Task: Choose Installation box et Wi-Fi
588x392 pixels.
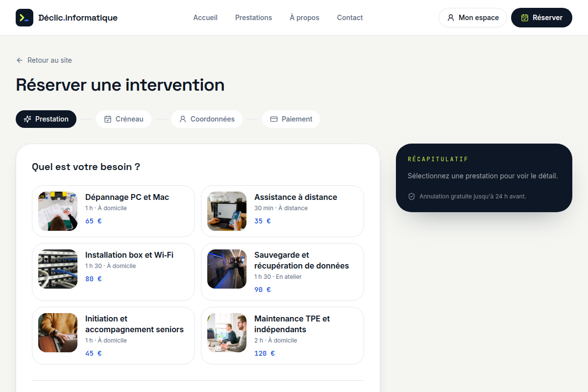Action: click(113, 272)
